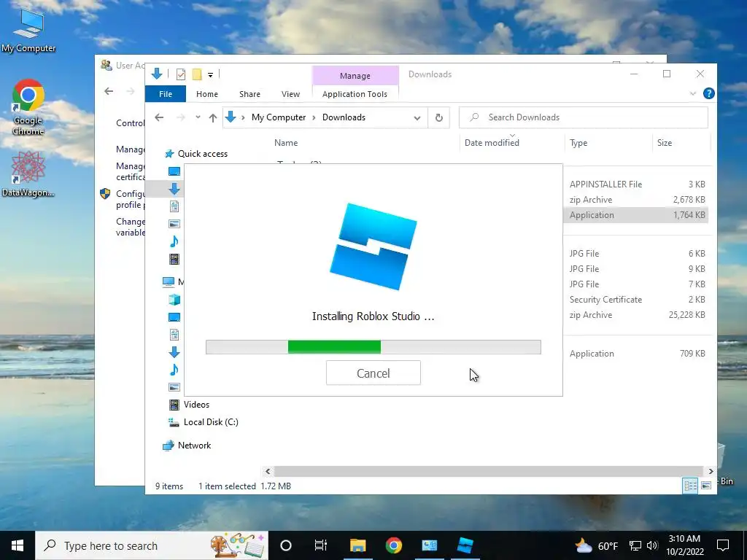This screenshot has width=747, height=560.
Task: Select the highlighted Application 1,764 KB row
Action: (637, 215)
